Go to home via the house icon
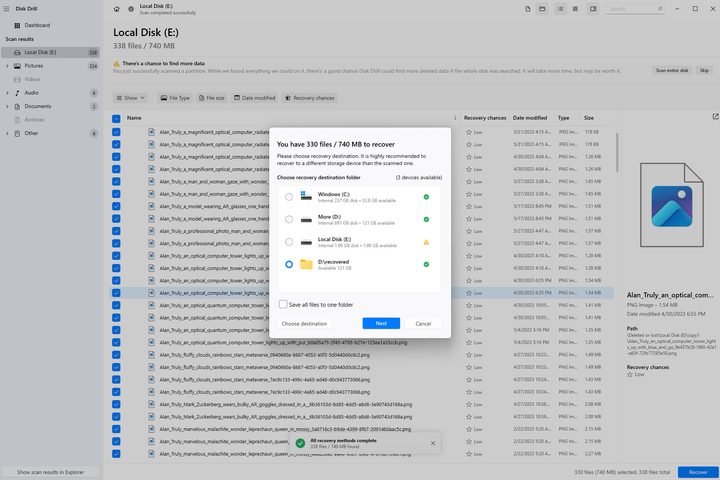720x480 pixels. point(117,9)
